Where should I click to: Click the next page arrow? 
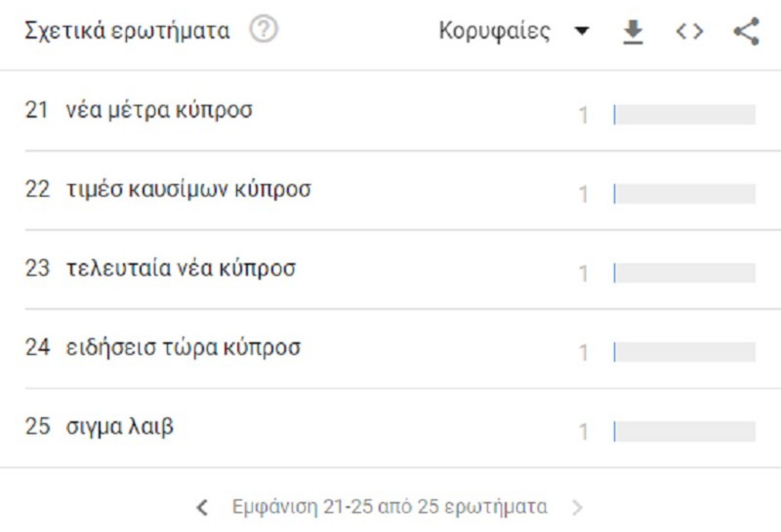[x=577, y=507]
